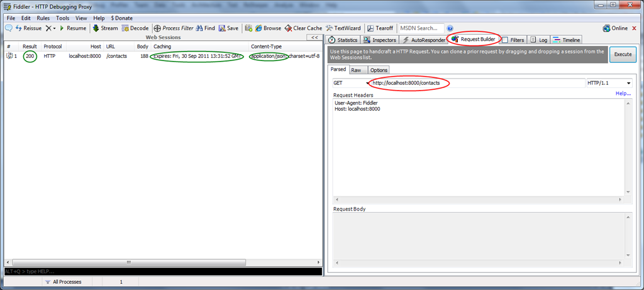Click the Protocol column header
This screenshot has height=290, width=644.
[x=53, y=47]
